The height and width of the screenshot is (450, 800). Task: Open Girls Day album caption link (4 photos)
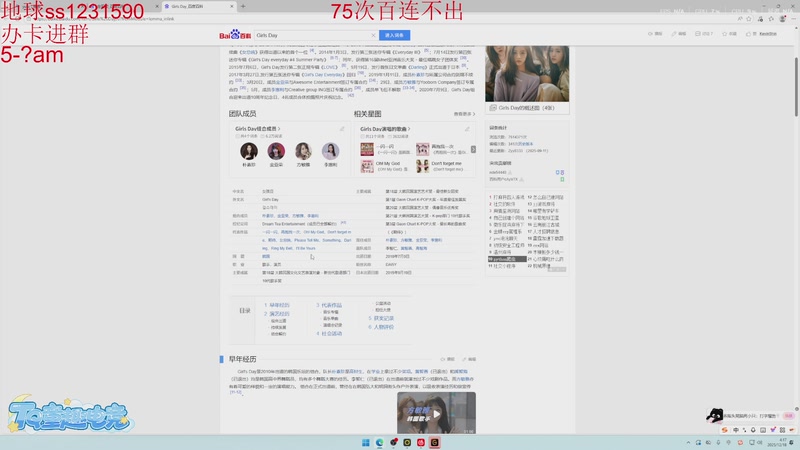click(x=526, y=108)
